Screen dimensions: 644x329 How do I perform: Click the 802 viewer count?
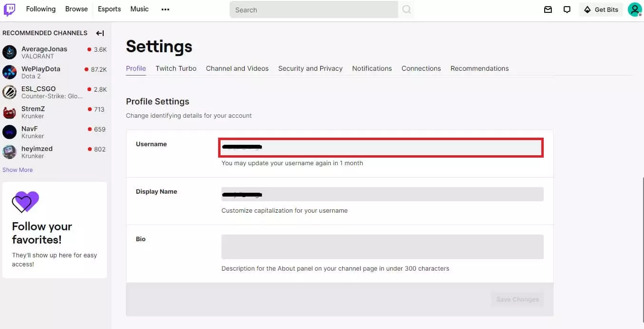[x=100, y=149]
